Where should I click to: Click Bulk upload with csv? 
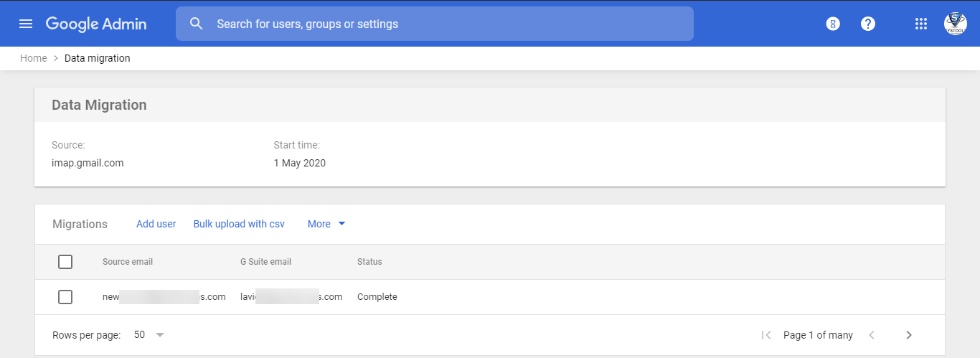pos(239,224)
